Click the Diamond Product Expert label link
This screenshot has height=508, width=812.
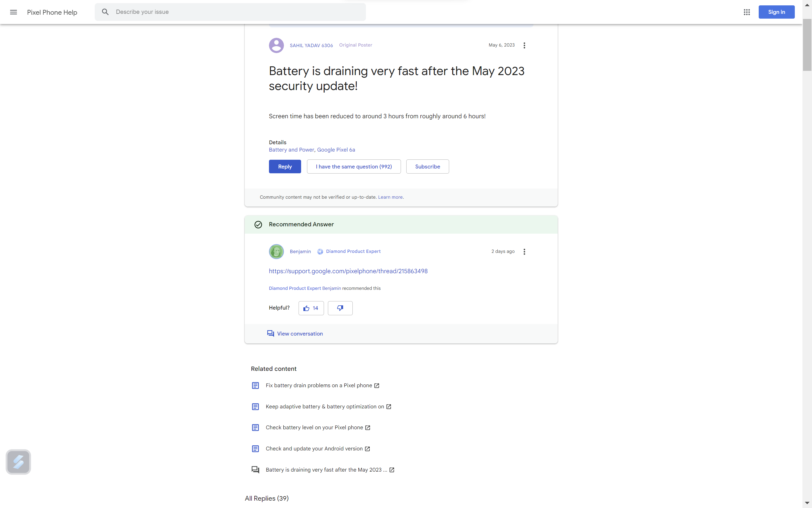pyautogui.click(x=353, y=251)
